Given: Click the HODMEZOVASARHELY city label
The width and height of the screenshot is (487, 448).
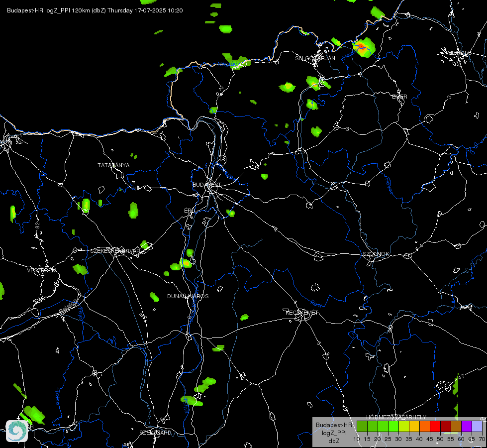Looking at the screenshot, I should 396,417.
